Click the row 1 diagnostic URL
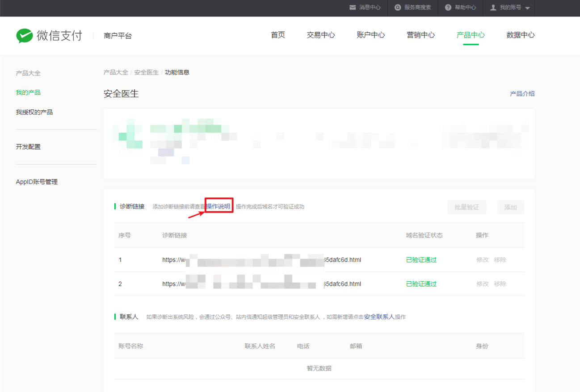 click(x=261, y=260)
